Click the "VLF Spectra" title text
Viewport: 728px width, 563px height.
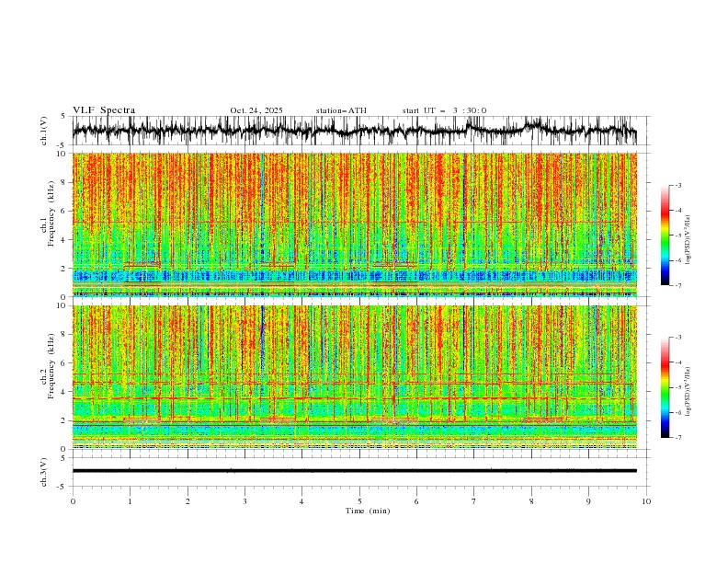(104, 110)
